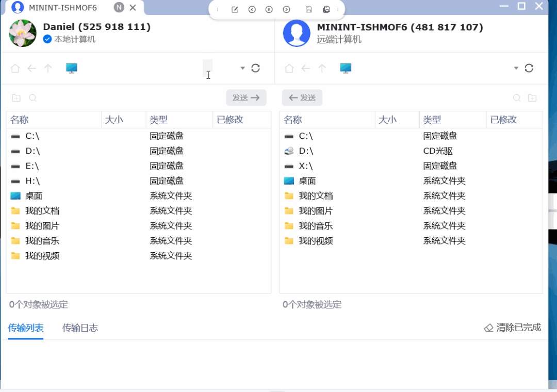Refresh the local file listing
Viewport: 557px width, 392px height.
point(255,68)
